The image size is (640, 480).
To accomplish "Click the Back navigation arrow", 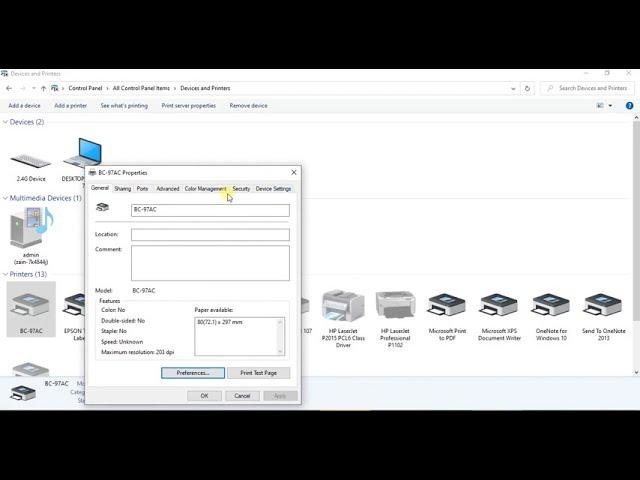I will point(9,88).
